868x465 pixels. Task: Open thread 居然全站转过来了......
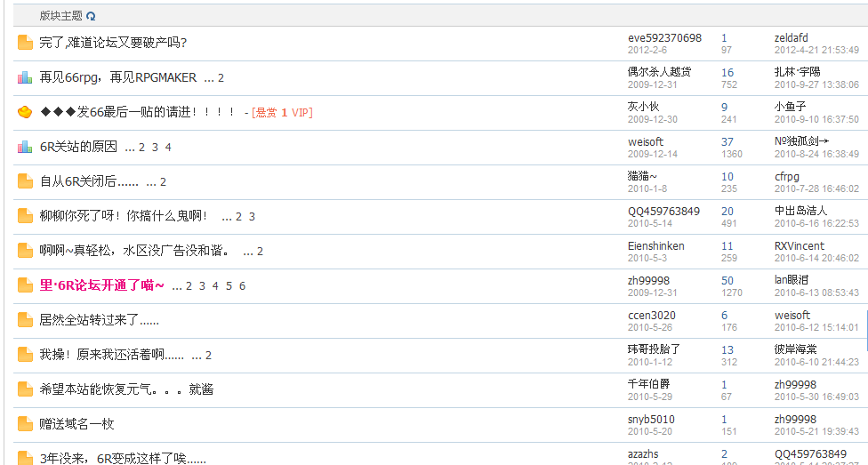pyautogui.click(x=99, y=320)
